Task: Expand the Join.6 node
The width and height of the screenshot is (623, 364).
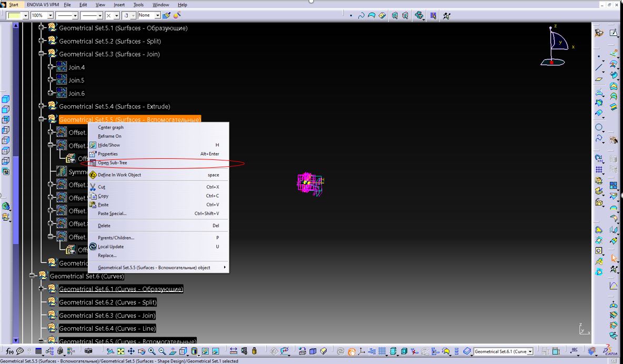Action: pos(51,93)
